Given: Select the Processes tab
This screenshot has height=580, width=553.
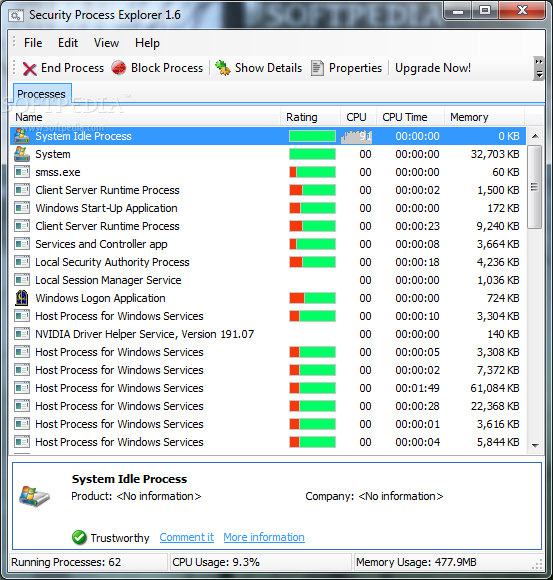Looking at the screenshot, I should 41,94.
